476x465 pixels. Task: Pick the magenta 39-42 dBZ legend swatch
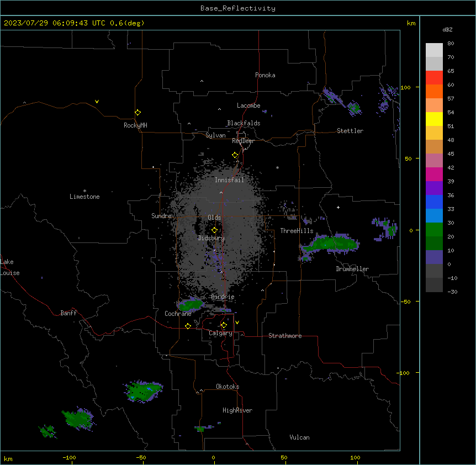[x=434, y=174]
